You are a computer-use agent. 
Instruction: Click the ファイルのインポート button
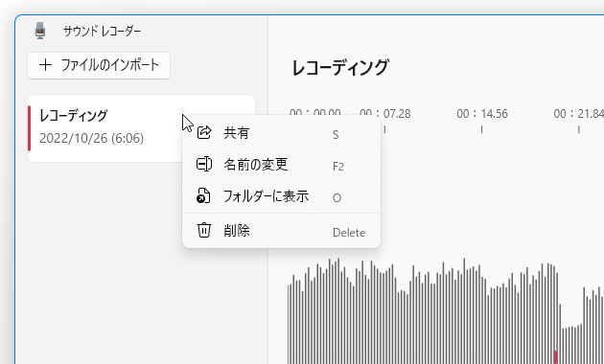click(x=99, y=65)
